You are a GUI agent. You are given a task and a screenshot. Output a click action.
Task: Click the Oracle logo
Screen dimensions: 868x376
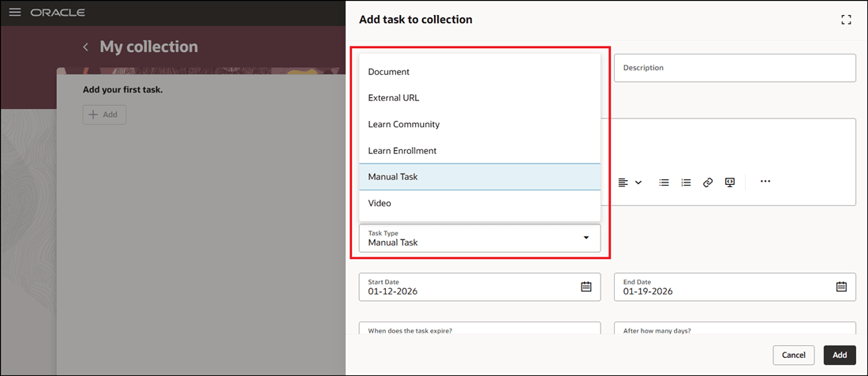[x=58, y=12]
